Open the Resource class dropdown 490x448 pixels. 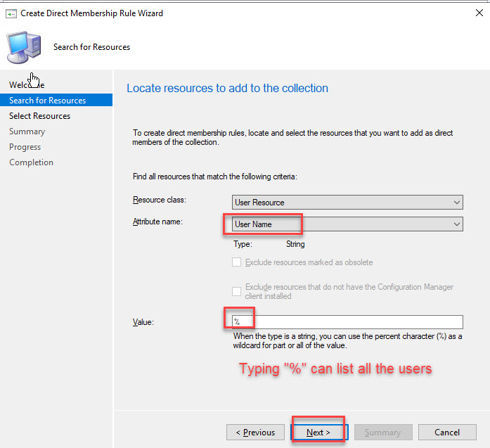pos(347,203)
